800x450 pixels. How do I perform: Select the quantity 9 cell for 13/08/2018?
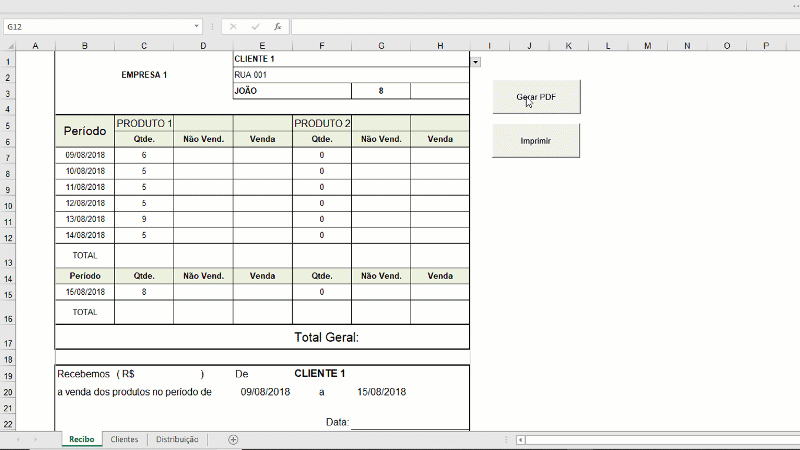[x=144, y=219]
